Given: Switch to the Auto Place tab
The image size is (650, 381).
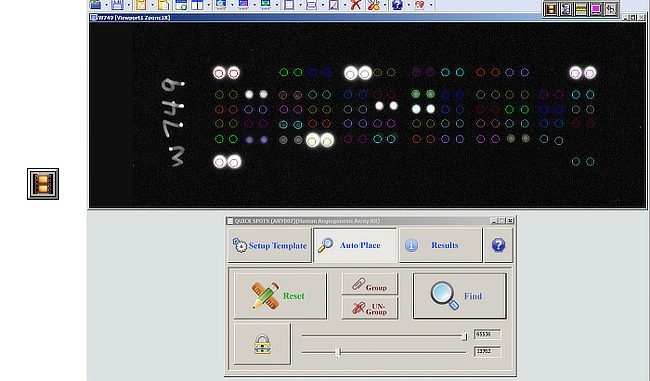Looking at the screenshot, I should click(355, 245).
